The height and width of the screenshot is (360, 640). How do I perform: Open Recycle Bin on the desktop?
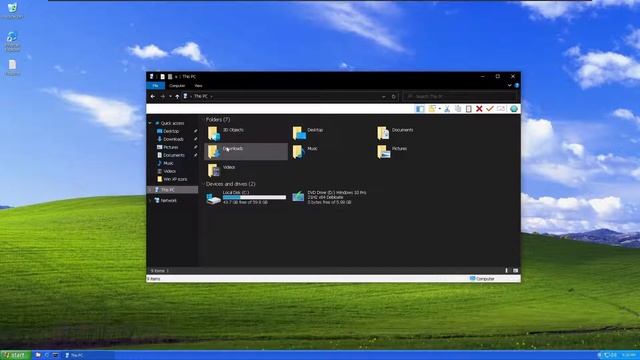click(x=12, y=11)
